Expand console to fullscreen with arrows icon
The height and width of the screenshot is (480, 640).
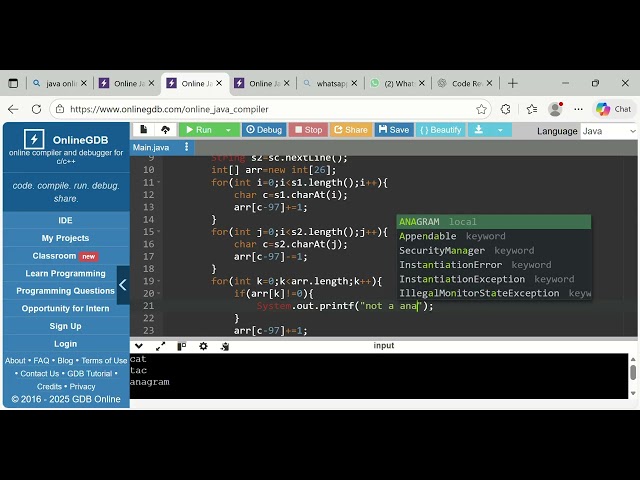(160, 346)
